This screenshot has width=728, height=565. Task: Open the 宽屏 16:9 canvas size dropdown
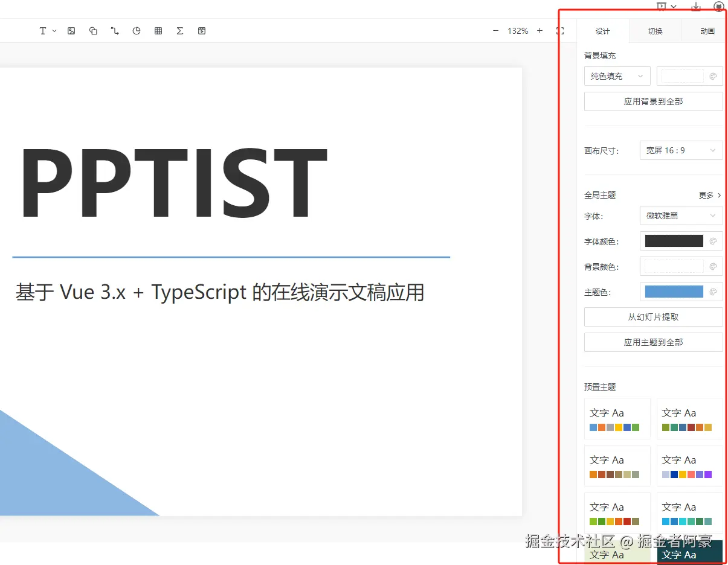pyautogui.click(x=681, y=150)
